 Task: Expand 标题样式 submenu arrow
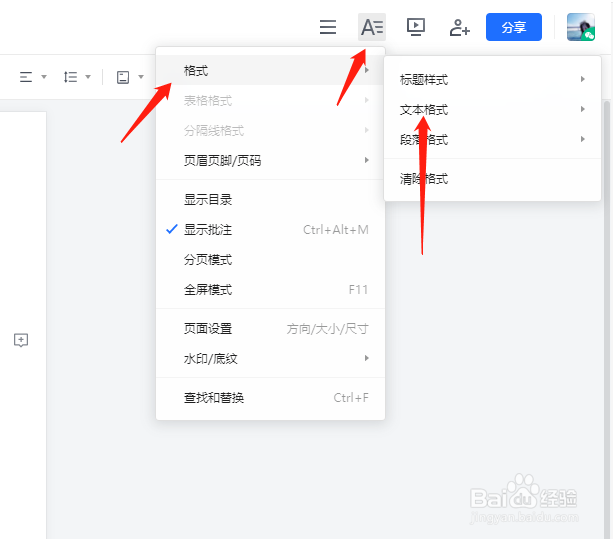tap(583, 79)
